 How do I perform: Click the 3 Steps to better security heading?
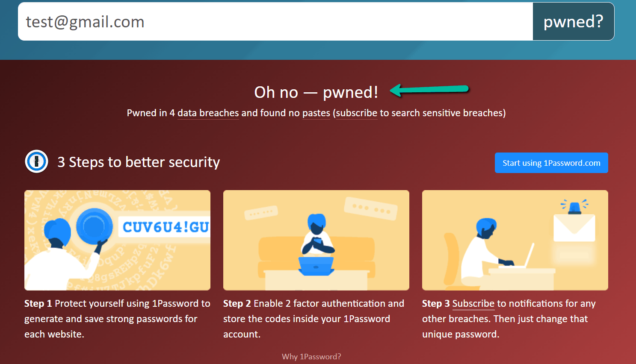click(139, 162)
